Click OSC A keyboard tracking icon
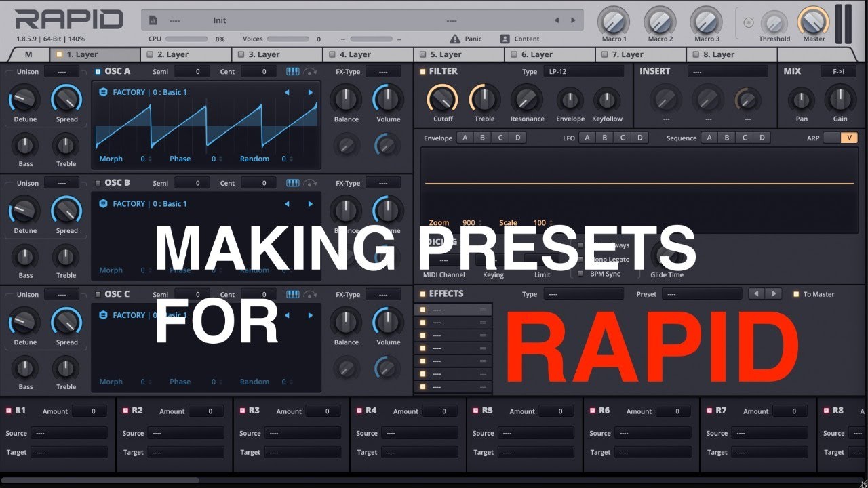This screenshot has width=868, height=488. (293, 71)
